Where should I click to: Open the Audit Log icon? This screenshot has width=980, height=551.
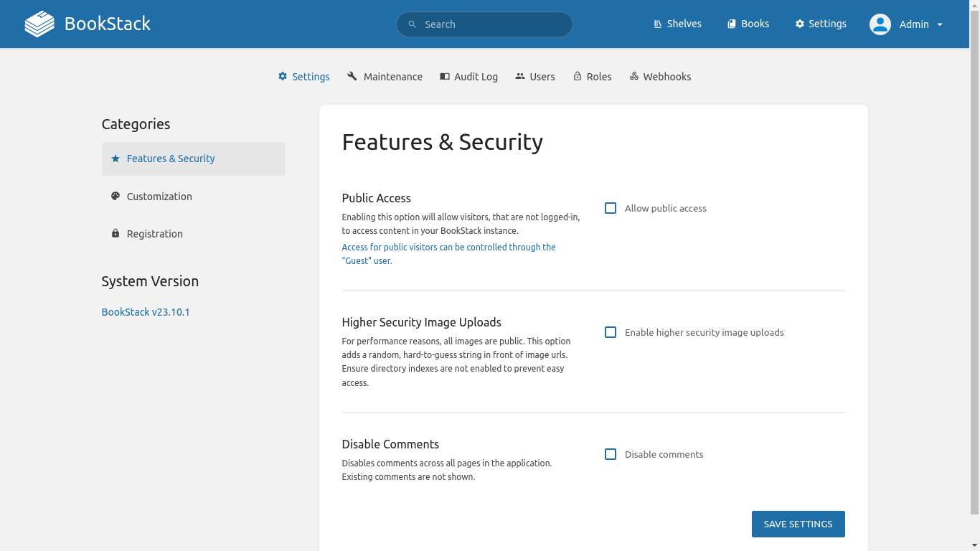tap(445, 76)
